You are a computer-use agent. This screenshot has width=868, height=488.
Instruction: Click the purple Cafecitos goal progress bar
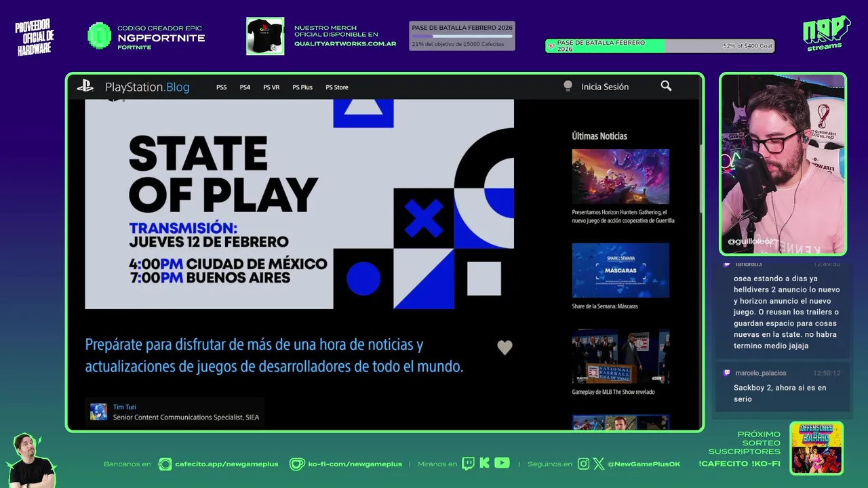[462, 36]
